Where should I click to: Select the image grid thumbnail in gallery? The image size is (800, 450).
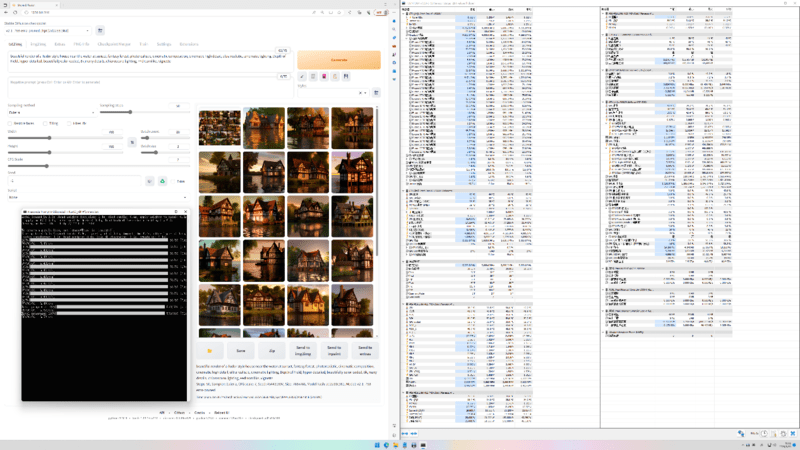pyautogui.click(x=220, y=128)
